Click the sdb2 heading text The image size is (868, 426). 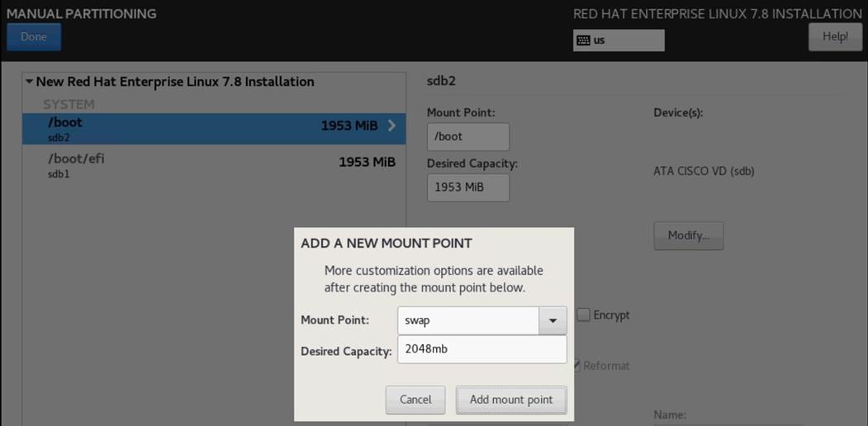[x=441, y=82]
